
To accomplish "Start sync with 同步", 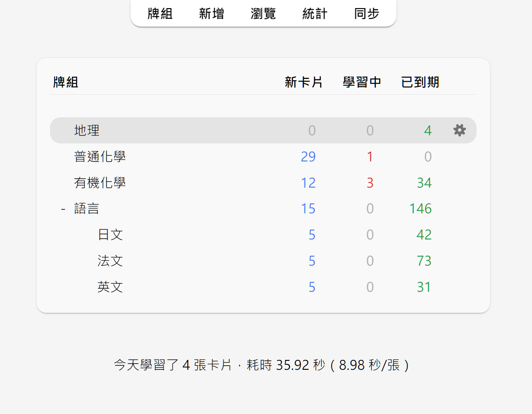I will pos(366,14).
